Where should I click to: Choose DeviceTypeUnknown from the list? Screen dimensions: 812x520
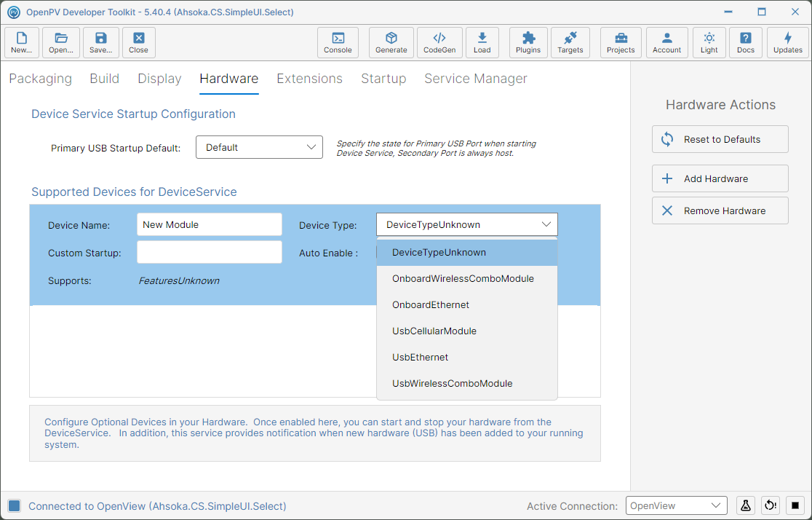(467, 253)
